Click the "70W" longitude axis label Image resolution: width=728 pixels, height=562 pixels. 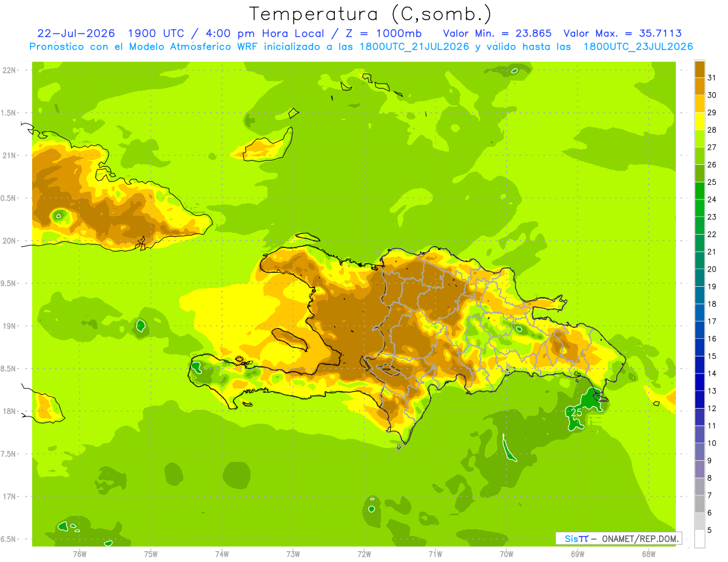507,554
